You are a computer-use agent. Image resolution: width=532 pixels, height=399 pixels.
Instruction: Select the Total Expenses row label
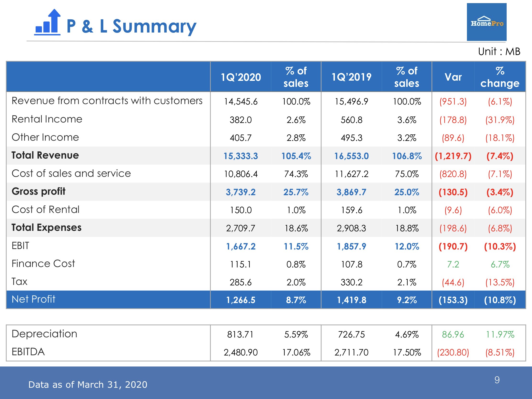(46, 227)
